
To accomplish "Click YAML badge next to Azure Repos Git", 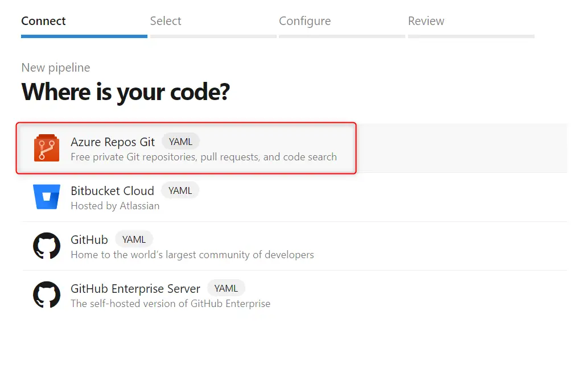I will (x=180, y=142).
